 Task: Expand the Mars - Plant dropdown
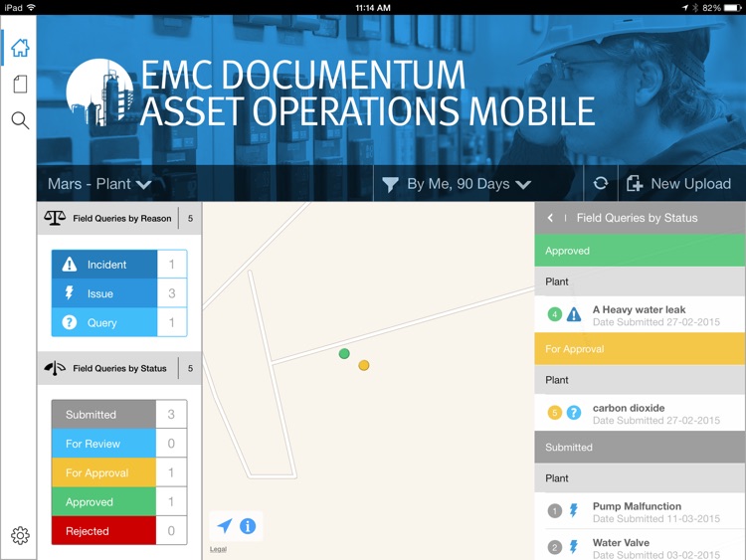coord(99,184)
